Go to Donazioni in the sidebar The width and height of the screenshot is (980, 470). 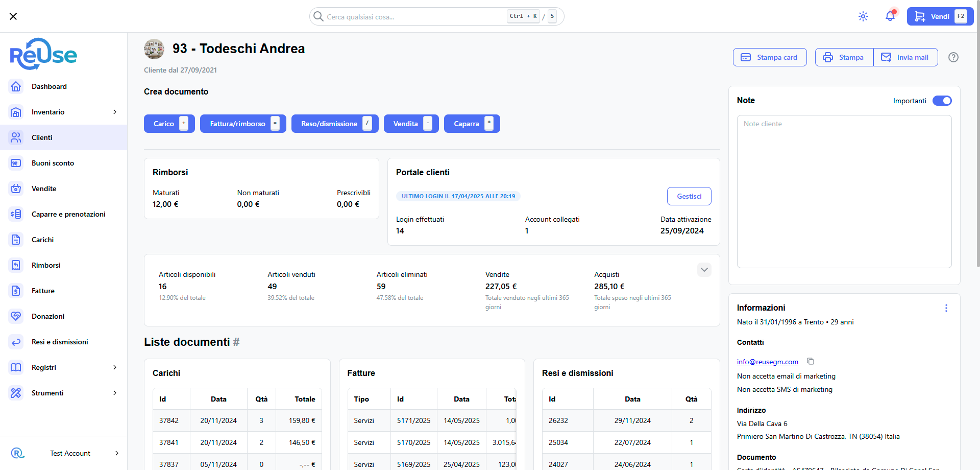point(48,316)
